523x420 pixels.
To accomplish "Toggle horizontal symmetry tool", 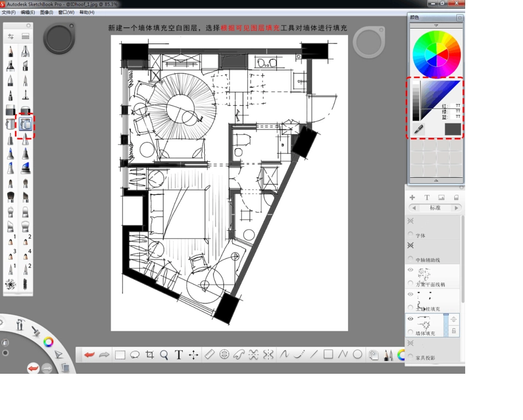I will point(253,354).
